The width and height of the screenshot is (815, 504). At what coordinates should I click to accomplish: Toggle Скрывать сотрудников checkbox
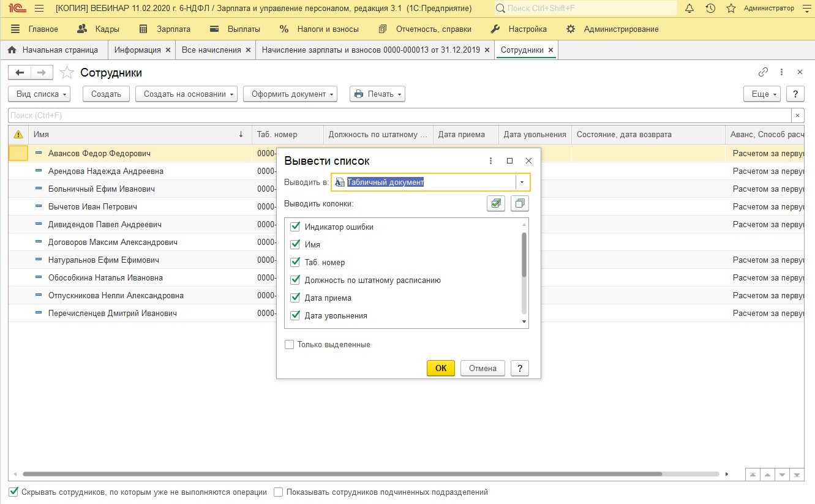point(13,492)
